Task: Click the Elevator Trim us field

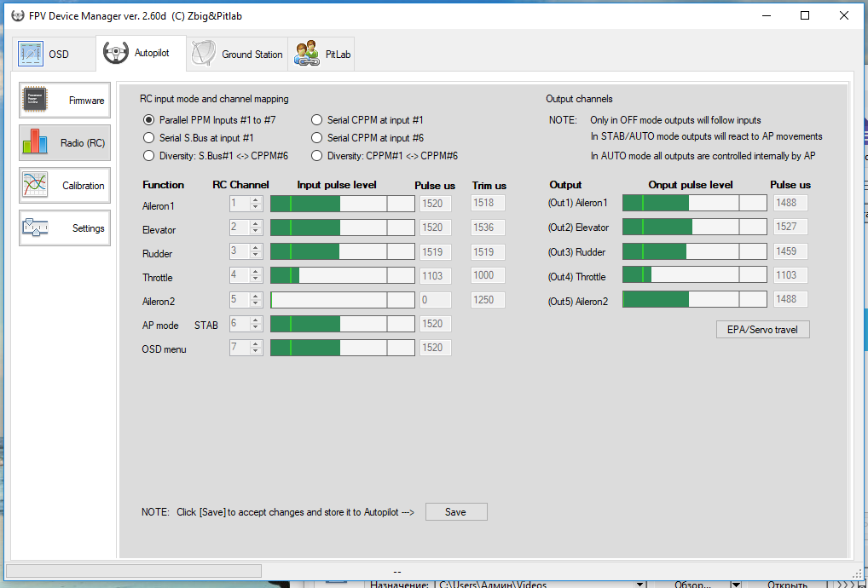Action: [x=488, y=228]
